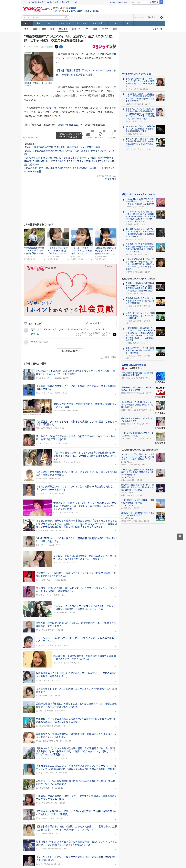Screen dimensions: 186x868
Task: Click the コメントを書く button
Action: point(93,323)
